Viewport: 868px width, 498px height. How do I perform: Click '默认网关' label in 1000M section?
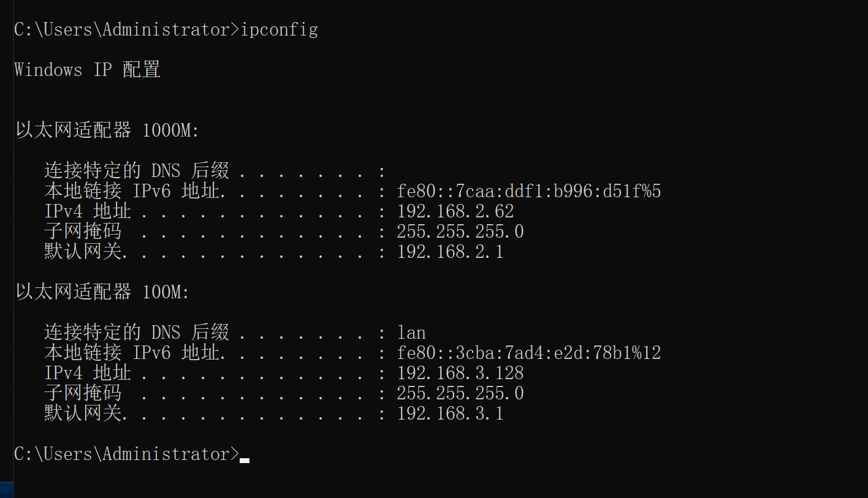pyautogui.click(x=83, y=252)
